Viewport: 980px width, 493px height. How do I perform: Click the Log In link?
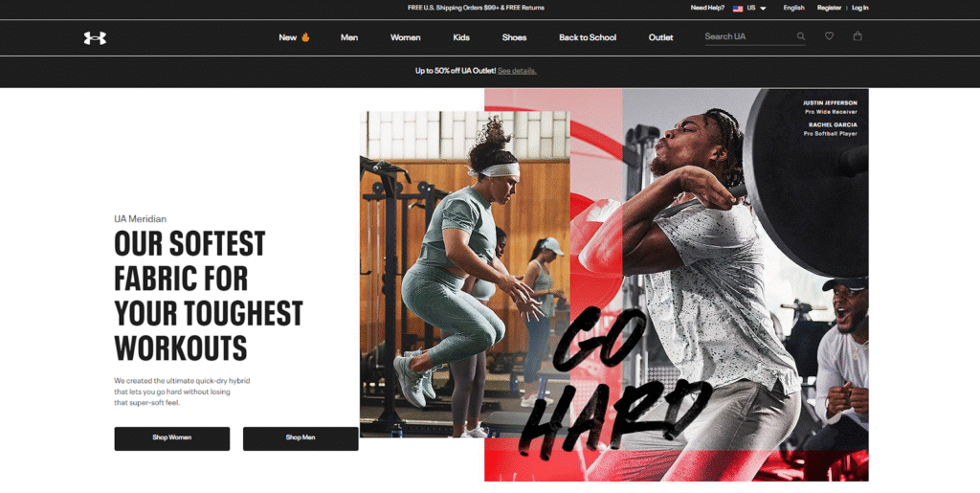pyautogui.click(x=860, y=8)
